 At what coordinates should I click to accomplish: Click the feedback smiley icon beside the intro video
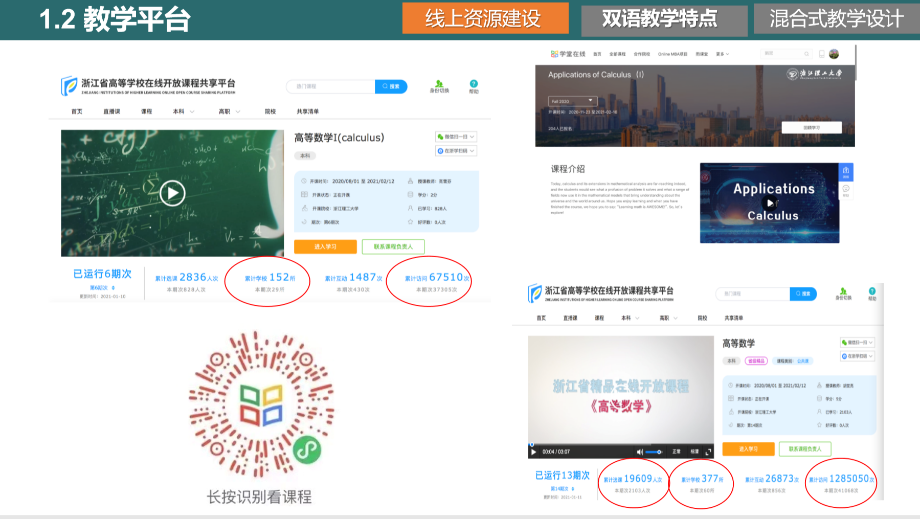(x=846, y=191)
